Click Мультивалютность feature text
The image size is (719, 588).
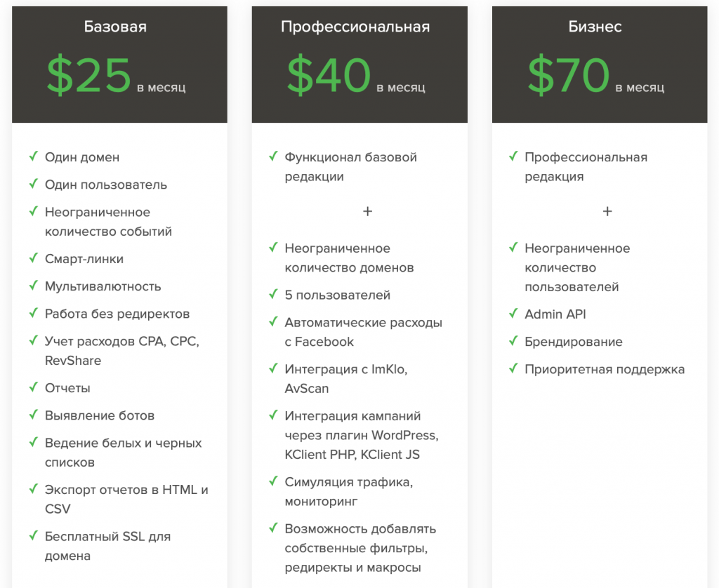click(x=103, y=286)
